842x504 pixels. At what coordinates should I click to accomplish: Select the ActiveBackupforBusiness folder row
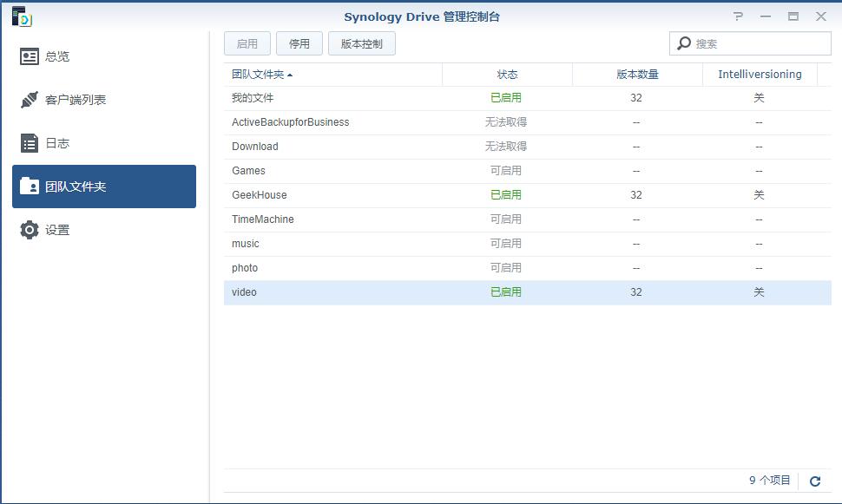point(290,122)
